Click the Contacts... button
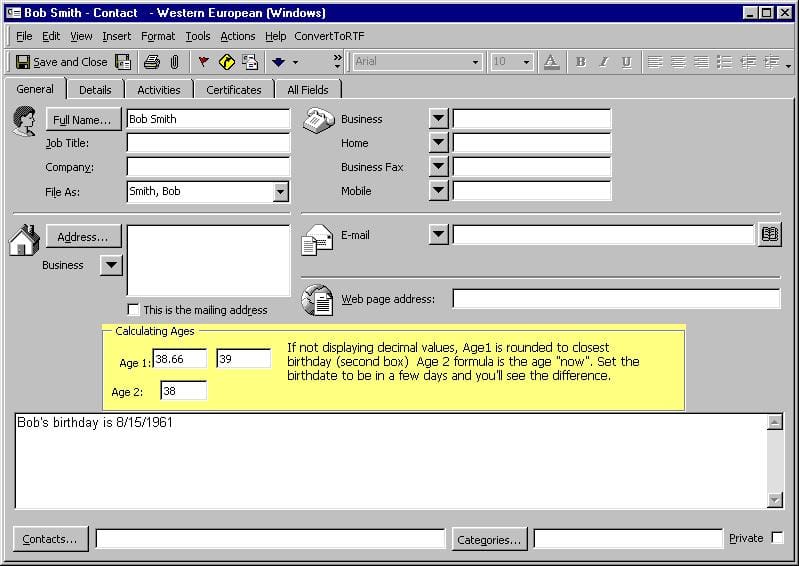Viewport: 799px width, 566px height. [x=50, y=539]
